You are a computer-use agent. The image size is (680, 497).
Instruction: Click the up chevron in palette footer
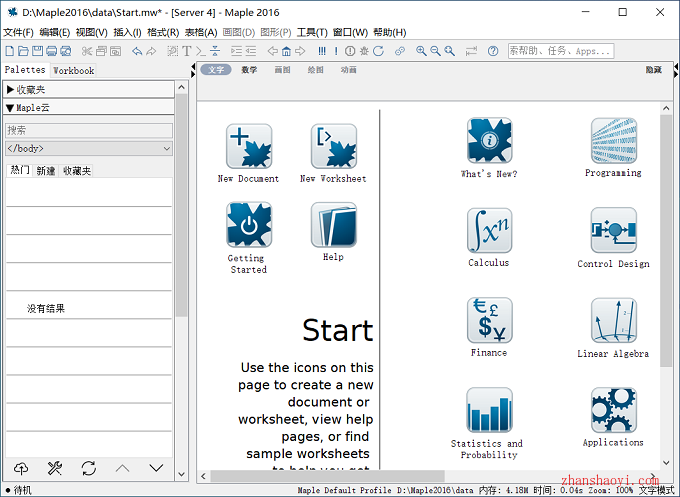click(x=122, y=468)
